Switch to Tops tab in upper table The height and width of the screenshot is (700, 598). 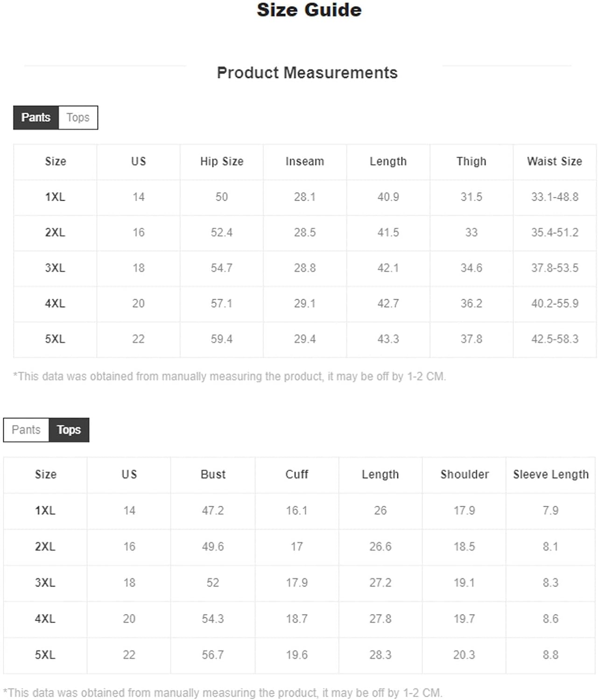pyautogui.click(x=78, y=118)
